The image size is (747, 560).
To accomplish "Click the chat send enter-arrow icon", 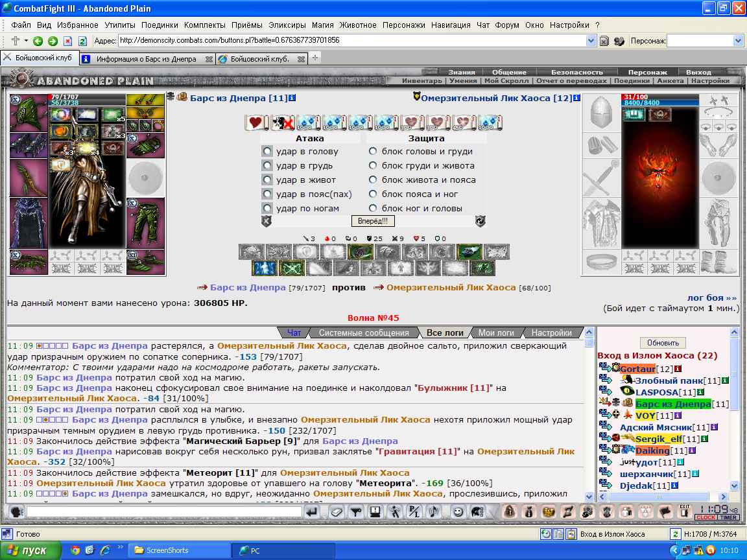I will click(x=312, y=512).
